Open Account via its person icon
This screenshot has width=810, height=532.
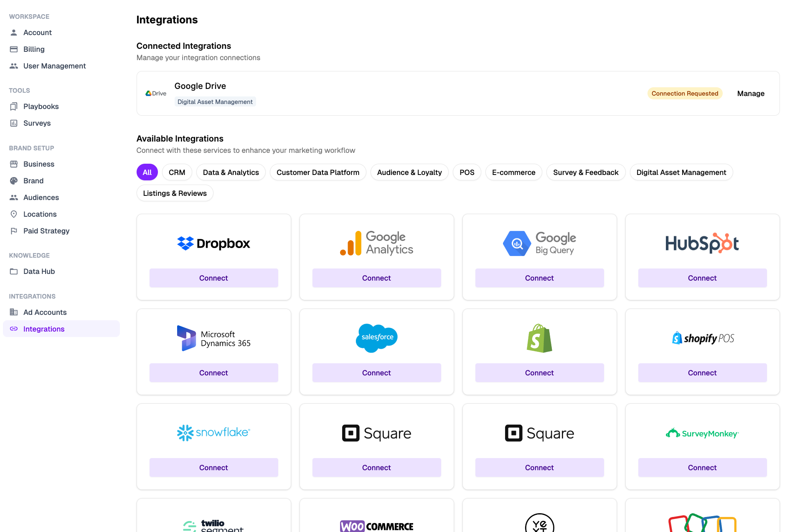coord(14,33)
